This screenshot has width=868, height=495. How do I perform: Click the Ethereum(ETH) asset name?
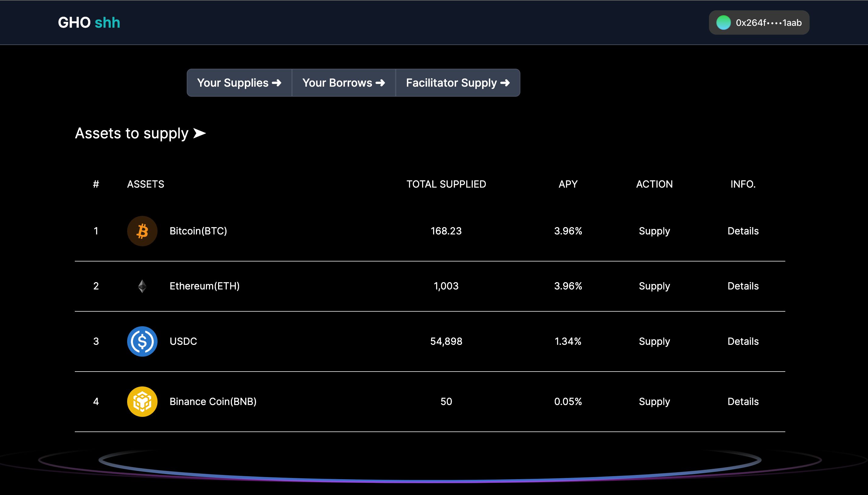pos(205,286)
